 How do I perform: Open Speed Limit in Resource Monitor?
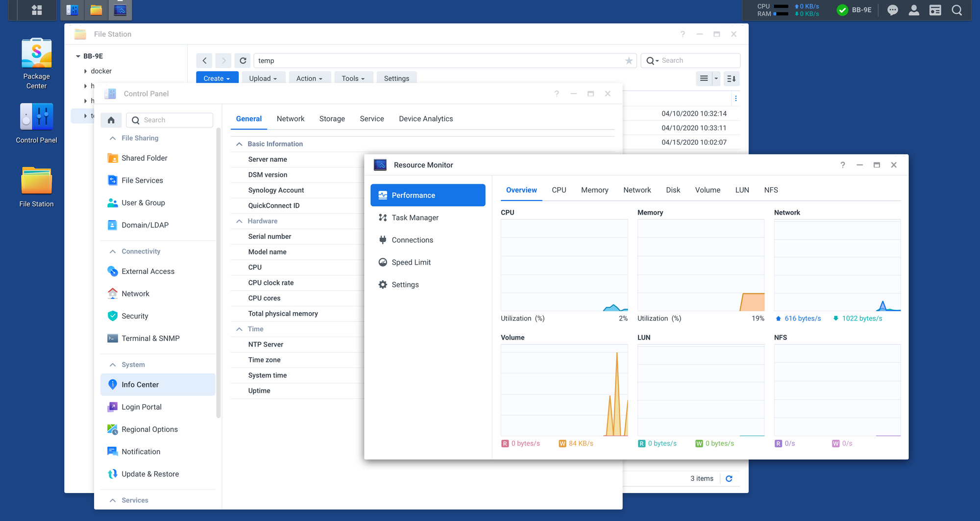click(428, 262)
